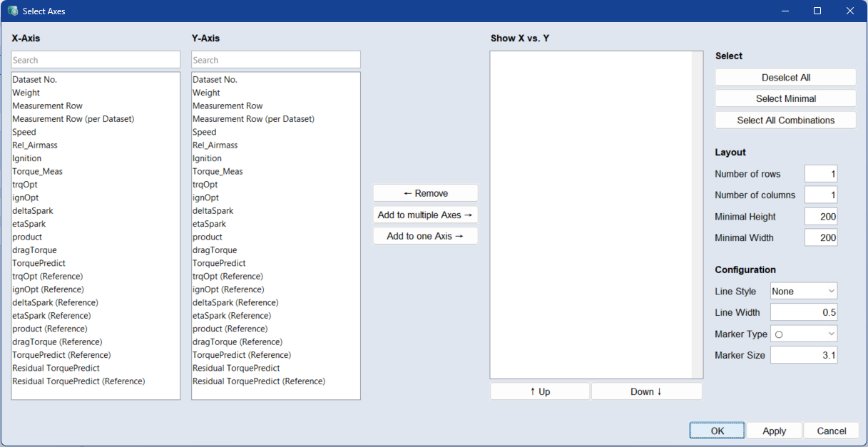
Task: Click Add to multiple Axes button
Action: click(x=425, y=215)
